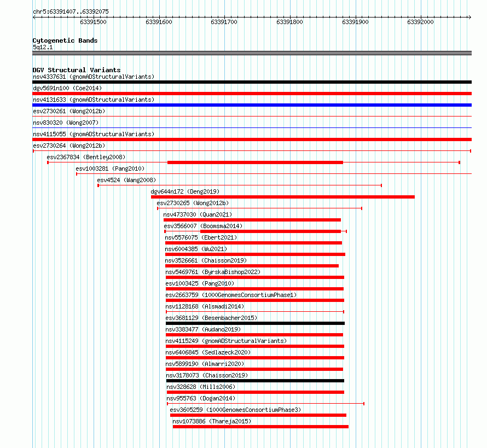487x448 pixels.
Task: Click the esv3681129 (Besenbacher2015) label
Action: (211, 318)
